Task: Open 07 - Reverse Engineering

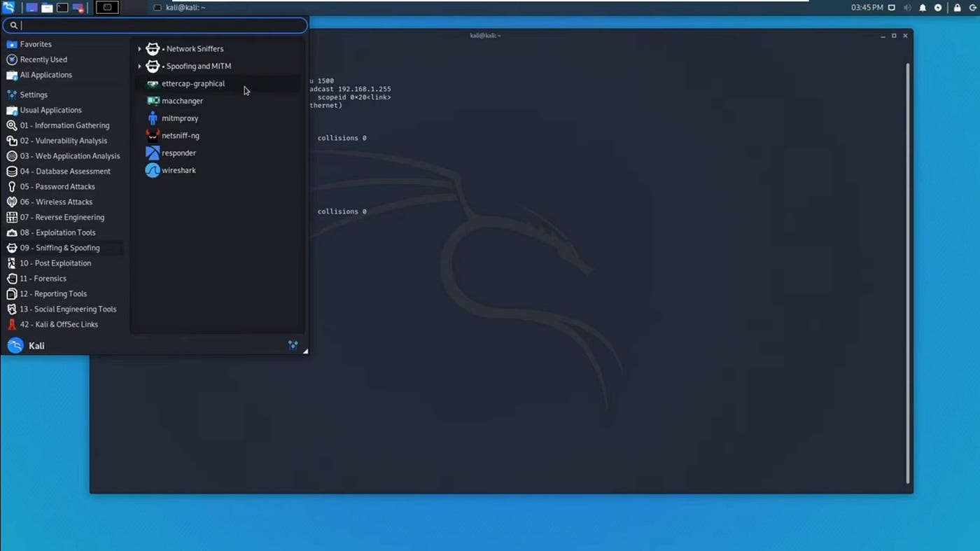Action: tap(64, 218)
